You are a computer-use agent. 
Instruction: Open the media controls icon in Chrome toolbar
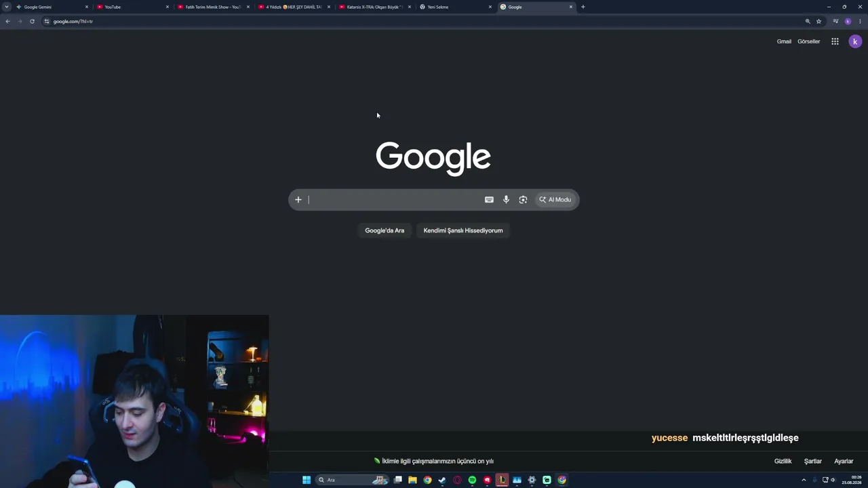pos(835,21)
